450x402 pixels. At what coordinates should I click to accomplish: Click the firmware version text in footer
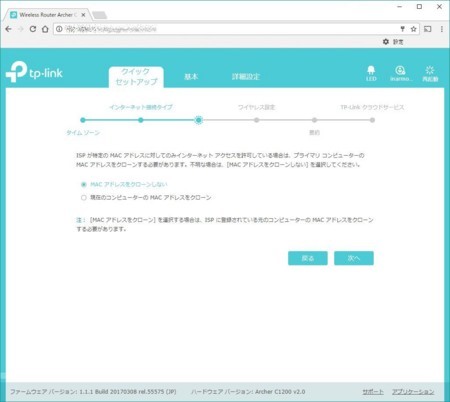pos(93,392)
